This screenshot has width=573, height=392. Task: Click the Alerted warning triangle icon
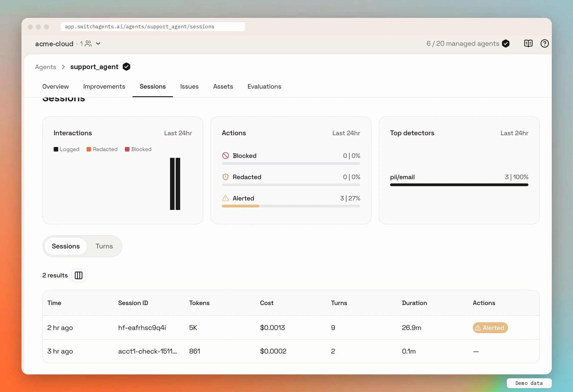tap(226, 198)
